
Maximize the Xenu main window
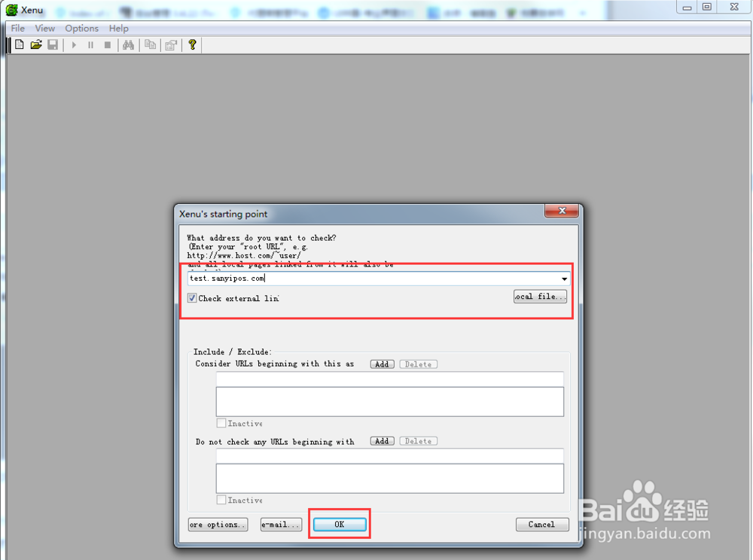tap(707, 7)
